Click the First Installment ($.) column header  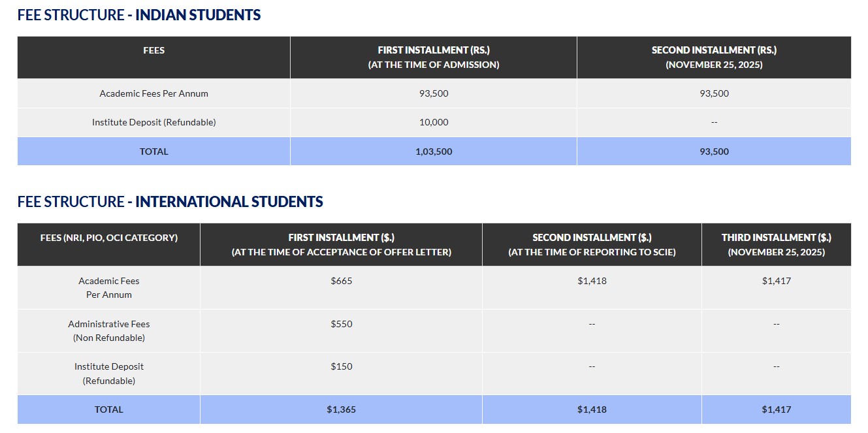[341, 244]
